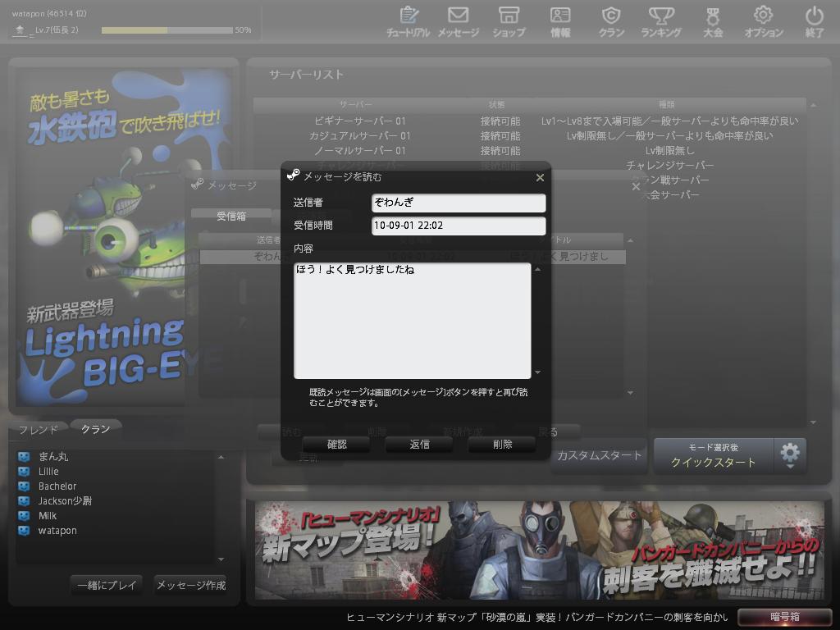Click the 送信者 field showing ぞわんぎ

(459, 203)
